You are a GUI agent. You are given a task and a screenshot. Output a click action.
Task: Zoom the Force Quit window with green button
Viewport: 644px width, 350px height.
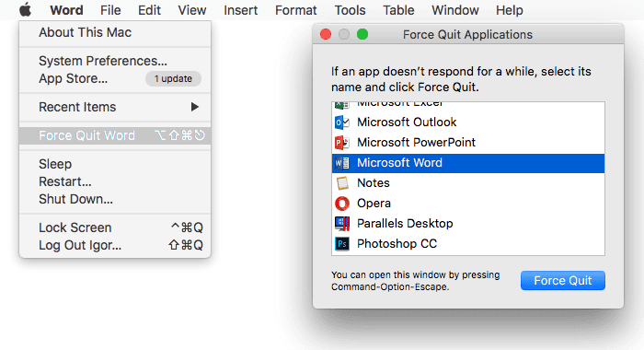coord(362,34)
